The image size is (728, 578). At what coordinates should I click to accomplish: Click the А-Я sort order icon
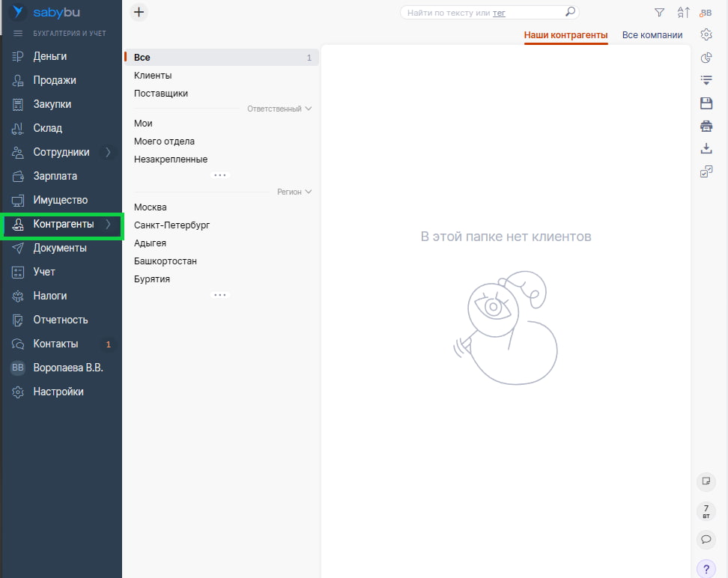[683, 13]
